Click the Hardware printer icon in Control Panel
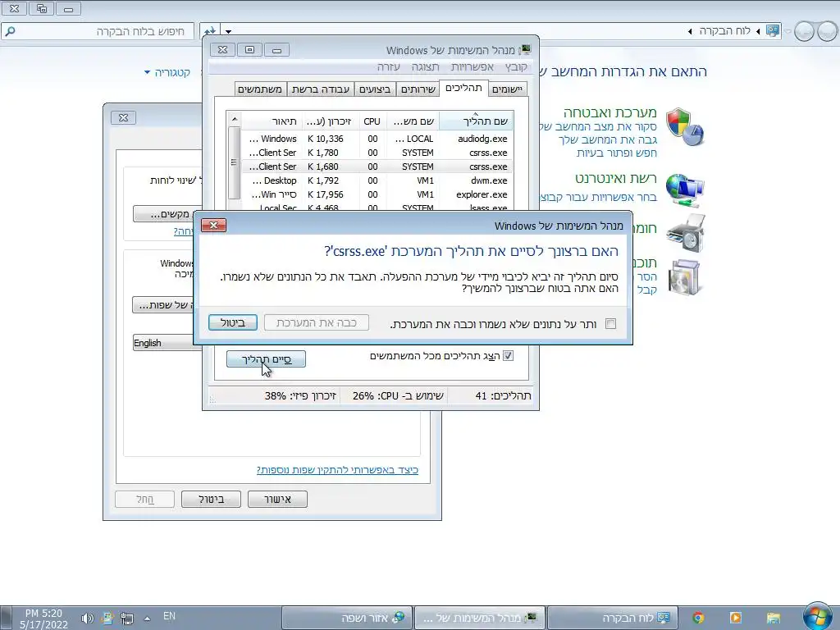Image resolution: width=840 pixels, height=630 pixels. (x=686, y=233)
